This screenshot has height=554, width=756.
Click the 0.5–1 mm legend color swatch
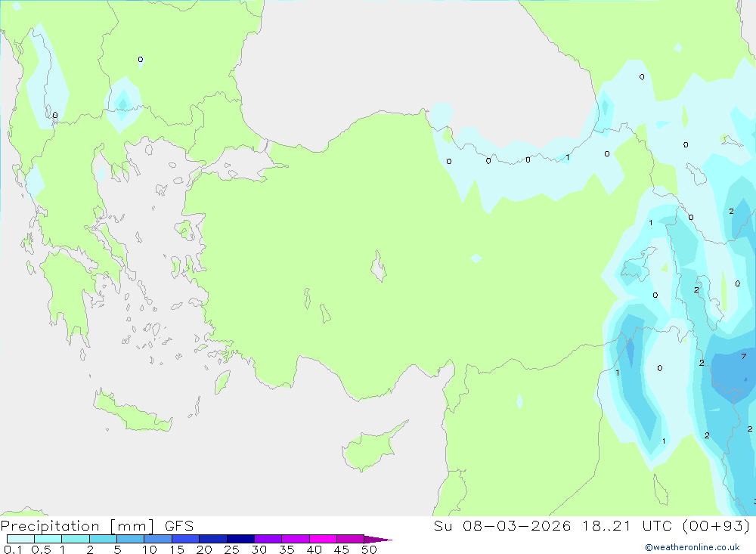click(48, 539)
